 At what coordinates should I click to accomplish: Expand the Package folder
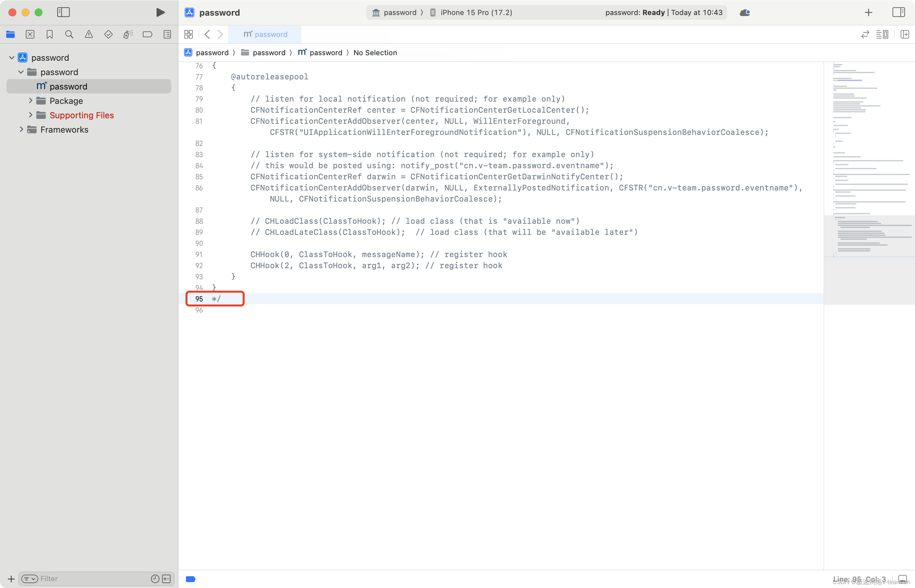[x=30, y=100]
